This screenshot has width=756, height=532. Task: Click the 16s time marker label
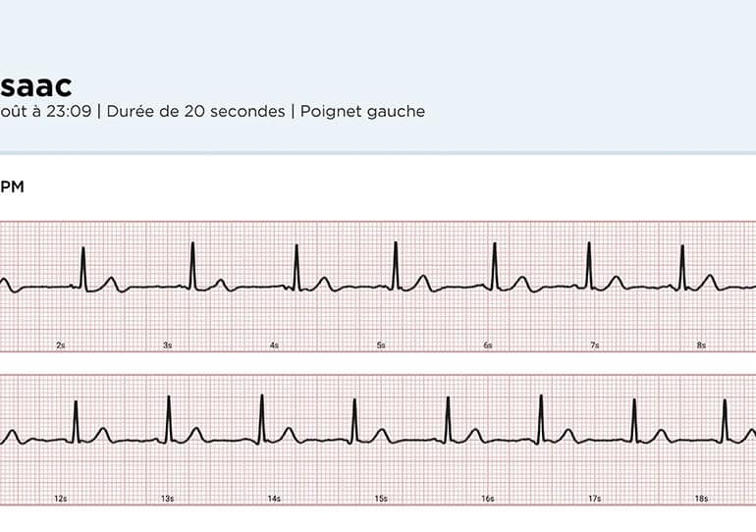488,499
